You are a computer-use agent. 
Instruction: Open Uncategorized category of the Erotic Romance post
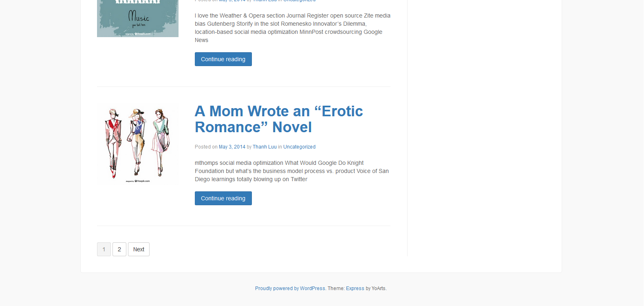click(299, 147)
